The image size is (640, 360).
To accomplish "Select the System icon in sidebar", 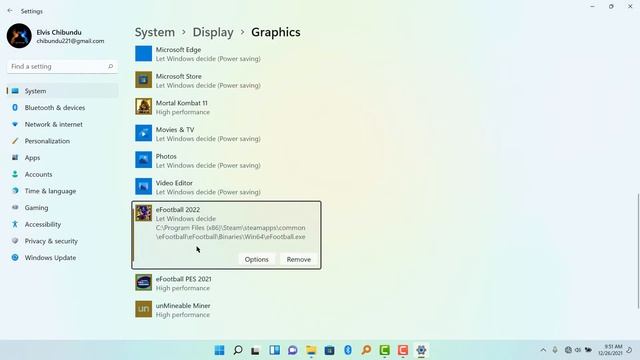I will [x=15, y=91].
